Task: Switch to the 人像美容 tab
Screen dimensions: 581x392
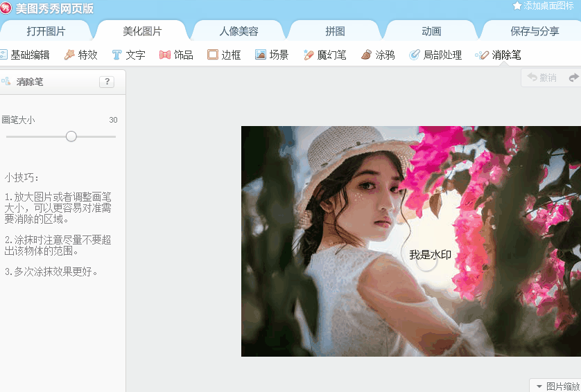Action: [239, 31]
